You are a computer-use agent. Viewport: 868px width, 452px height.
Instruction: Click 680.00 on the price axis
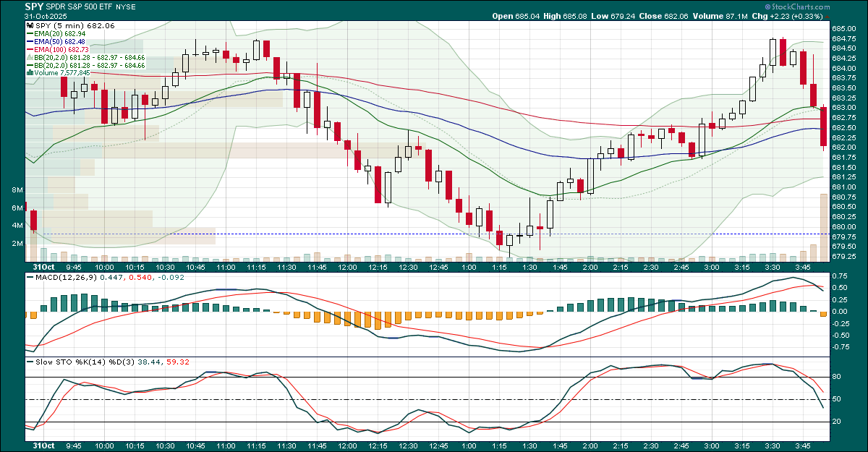[x=843, y=227]
